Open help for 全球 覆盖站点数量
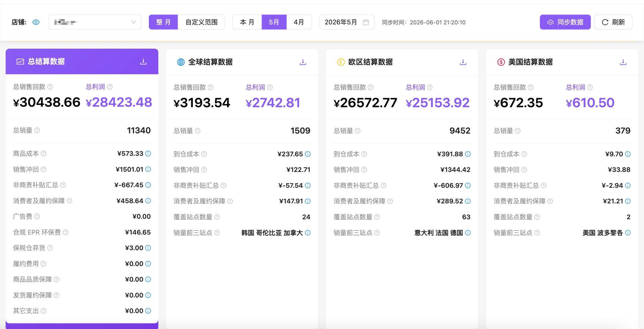Screen dimensions: 644x329 217,217
